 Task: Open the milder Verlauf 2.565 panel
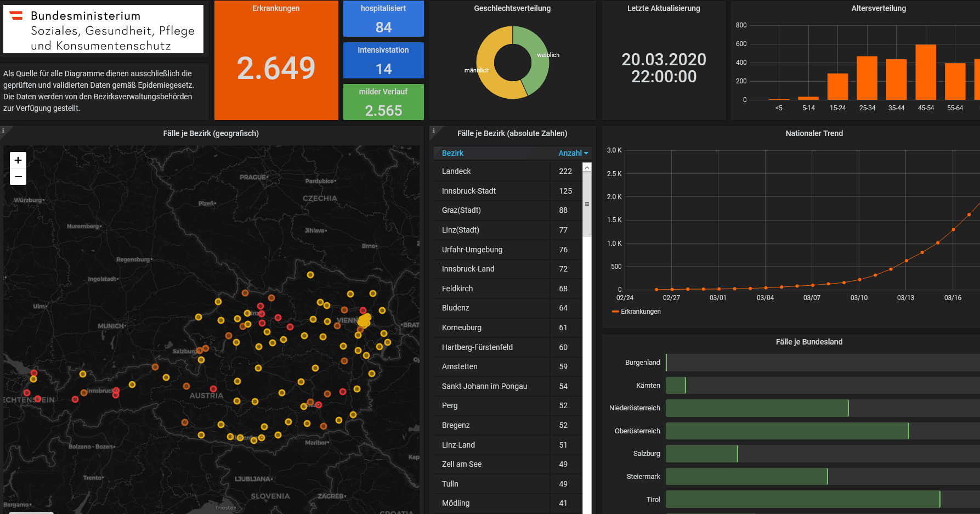(383, 102)
